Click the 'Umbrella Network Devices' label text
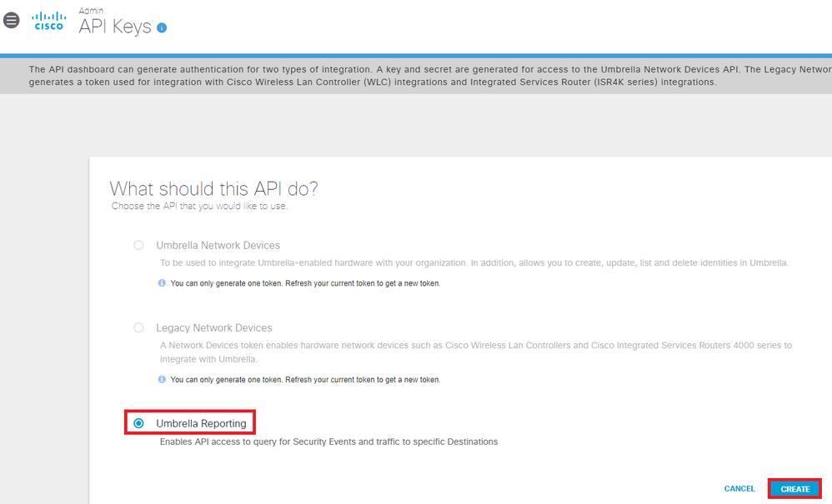Screen dimensions: 832x504 point(218,246)
